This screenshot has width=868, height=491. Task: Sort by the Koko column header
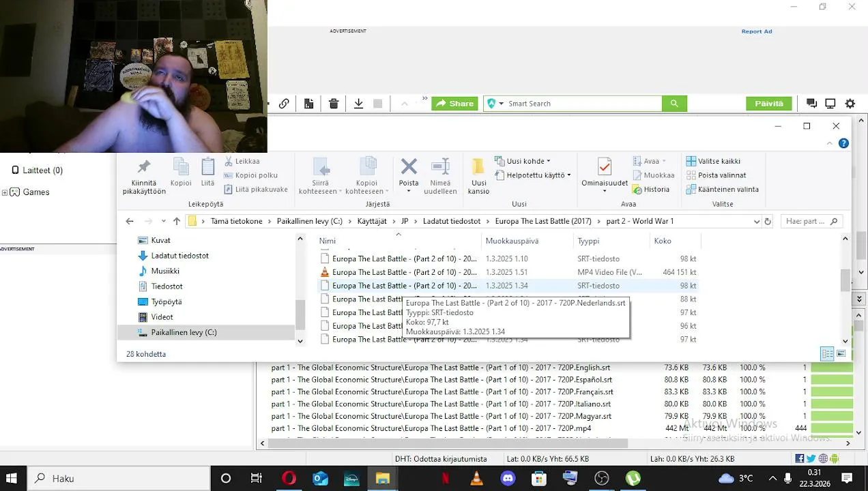(675, 241)
